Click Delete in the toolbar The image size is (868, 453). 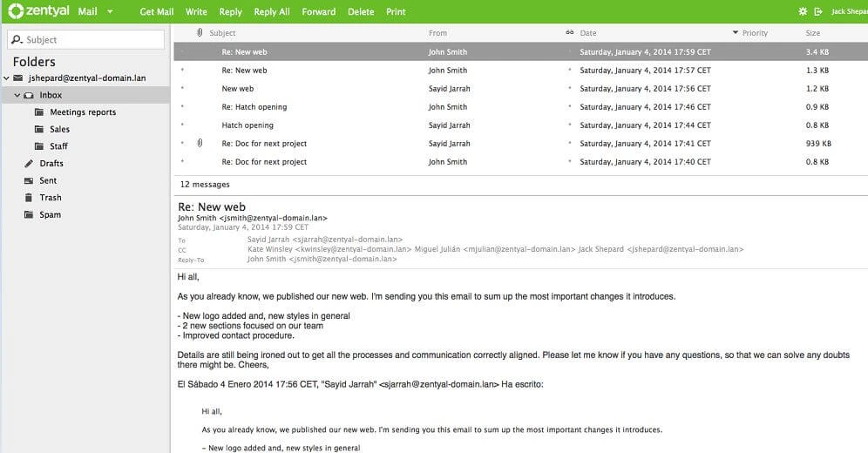coord(361,11)
